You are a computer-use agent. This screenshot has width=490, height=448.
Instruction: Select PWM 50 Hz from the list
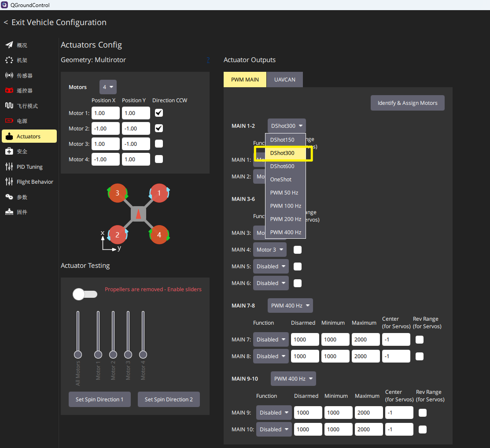[x=285, y=193]
